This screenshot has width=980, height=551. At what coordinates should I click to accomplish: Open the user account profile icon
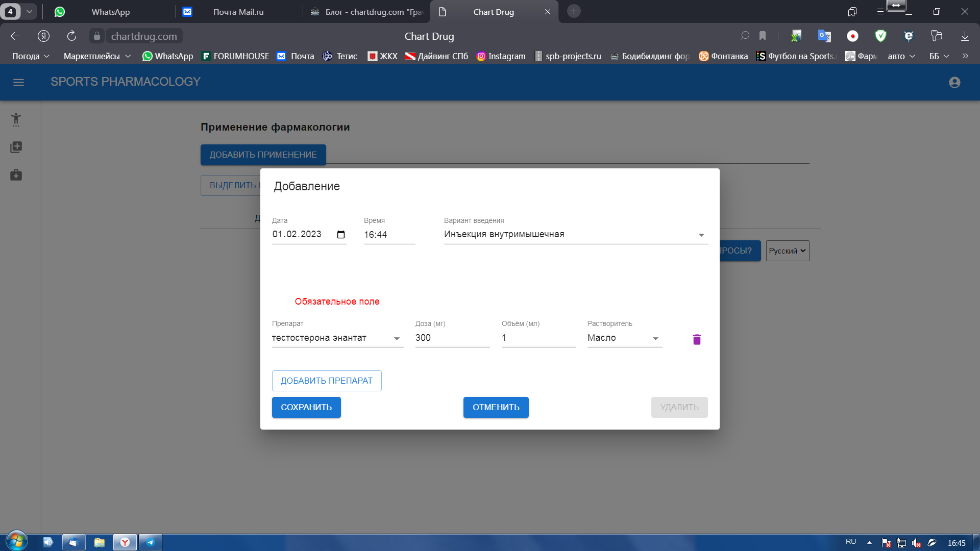pos(954,82)
